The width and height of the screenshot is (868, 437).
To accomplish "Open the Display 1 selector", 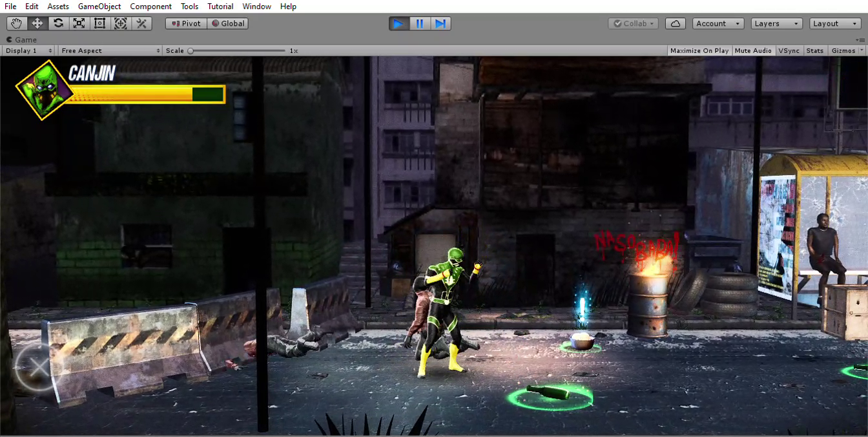I will click(x=27, y=50).
